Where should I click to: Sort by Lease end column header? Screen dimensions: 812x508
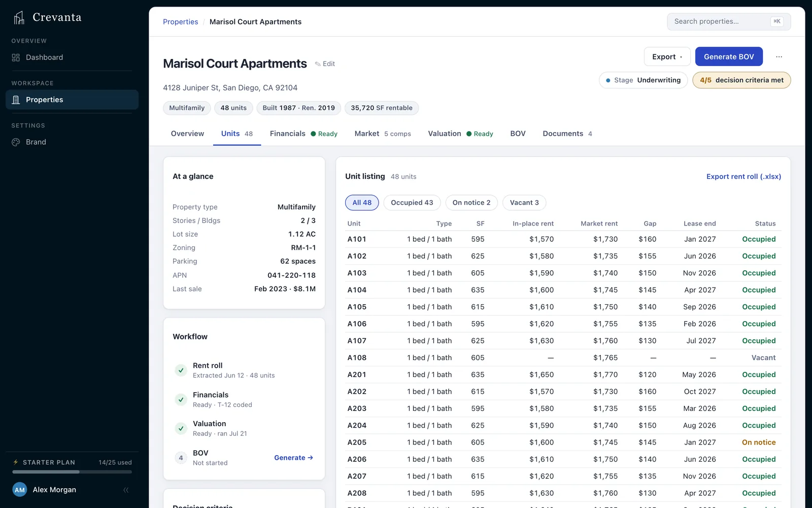click(699, 224)
